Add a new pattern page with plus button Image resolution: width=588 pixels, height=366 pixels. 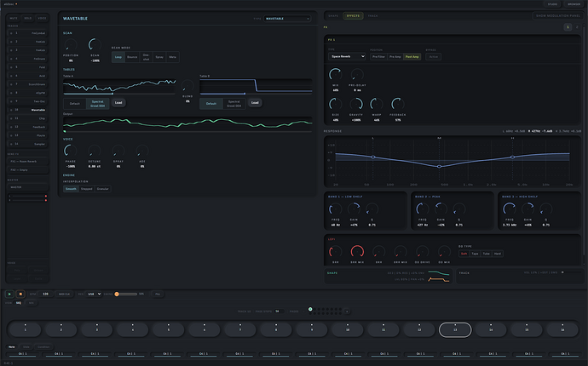pyautogui.click(x=347, y=312)
